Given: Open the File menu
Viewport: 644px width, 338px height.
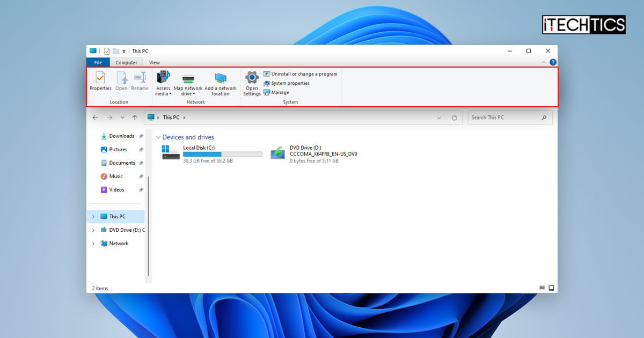Looking at the screenshot, I should point(98,62).
